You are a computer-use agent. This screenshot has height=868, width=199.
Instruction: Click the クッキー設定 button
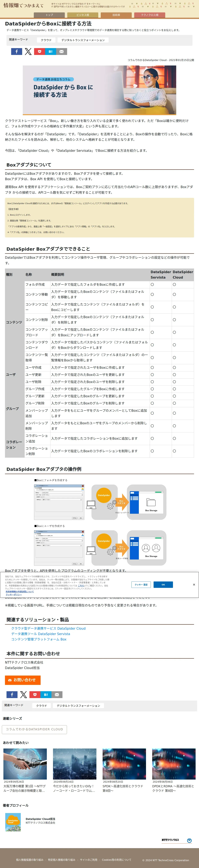[x=141, y=585]
